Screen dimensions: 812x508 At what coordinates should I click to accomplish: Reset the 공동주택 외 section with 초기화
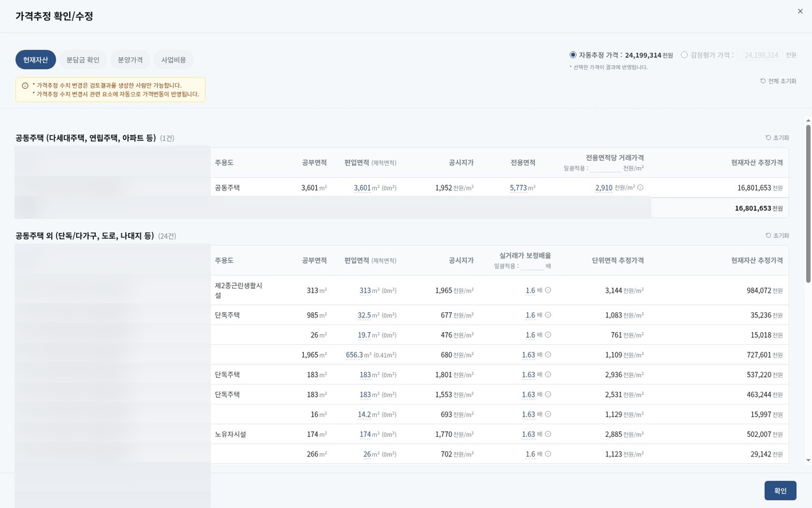[x=777, y=236]
